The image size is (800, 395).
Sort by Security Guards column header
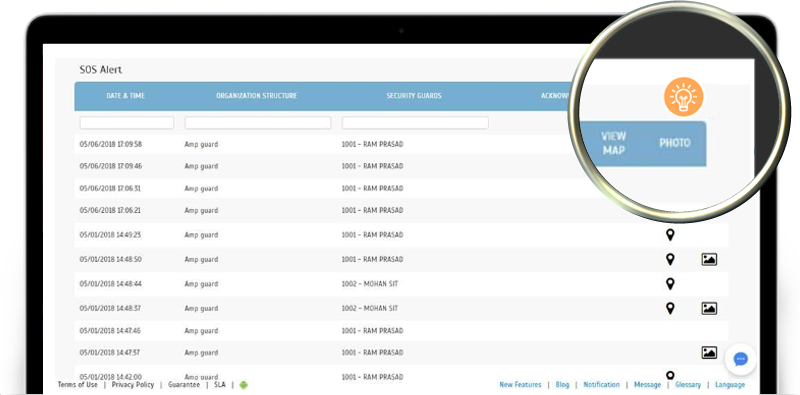coord(414,96)
